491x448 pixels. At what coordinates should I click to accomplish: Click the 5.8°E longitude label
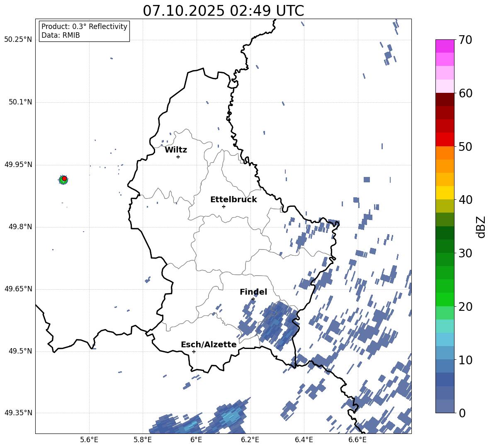[143, 440]
